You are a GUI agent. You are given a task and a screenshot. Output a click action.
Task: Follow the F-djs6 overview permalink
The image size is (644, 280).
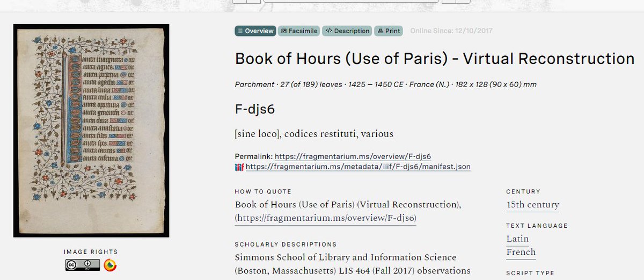pos(353,156)
